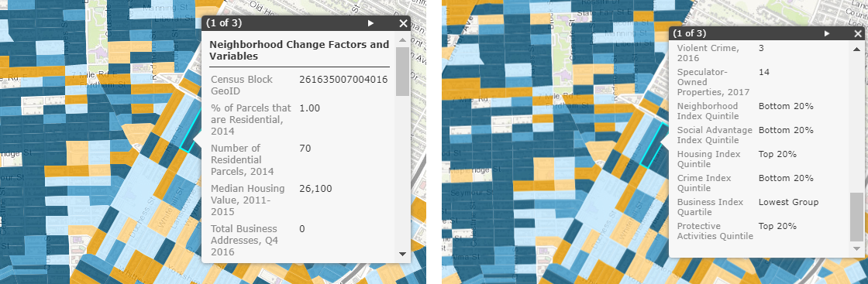Select Median Housing Value 26,100
Screen dimensions: 868x284
click(x=315, y=189)
